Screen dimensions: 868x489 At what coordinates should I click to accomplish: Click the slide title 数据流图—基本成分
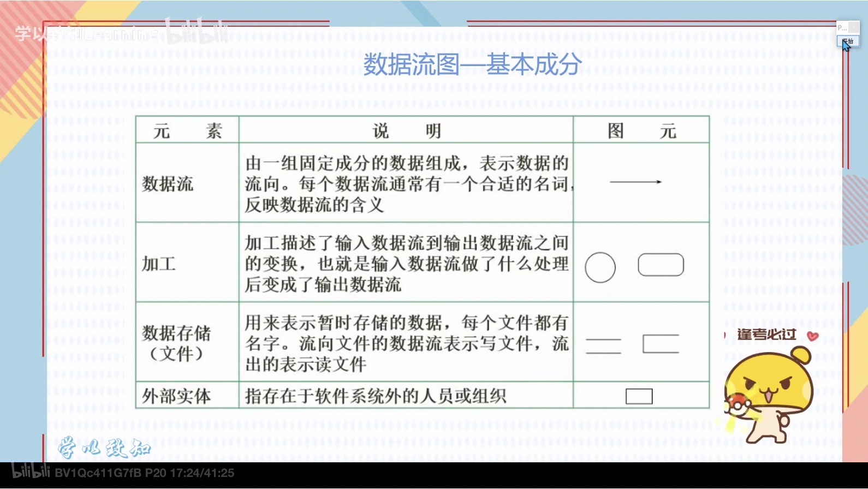click(472, 64)
